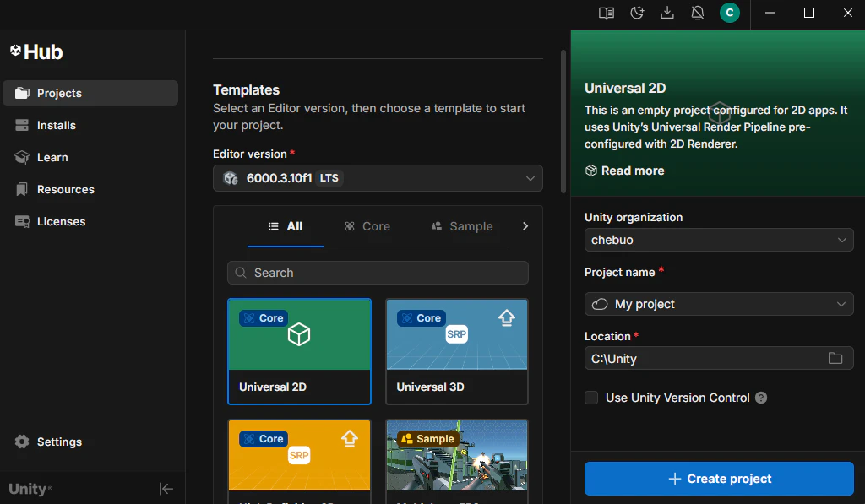Screen dimensions: 865x504
Task: Click the LTS tag in Editor version
Action: click(329, 178)
